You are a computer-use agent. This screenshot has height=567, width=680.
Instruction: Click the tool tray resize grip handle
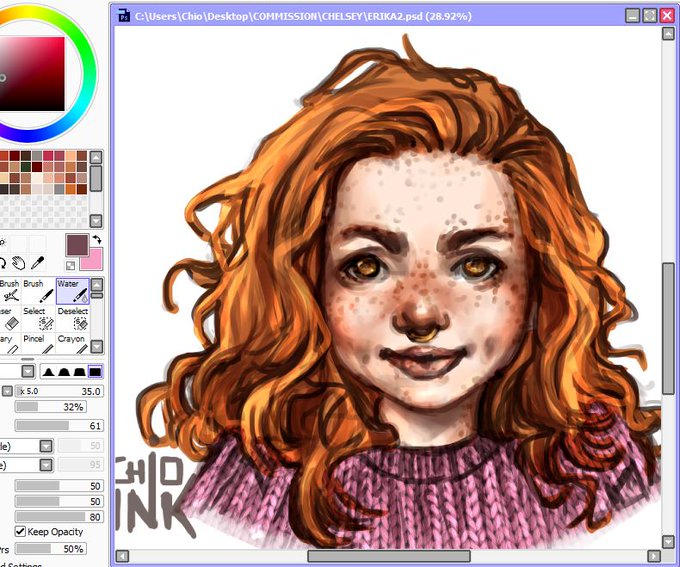[27, 359]
